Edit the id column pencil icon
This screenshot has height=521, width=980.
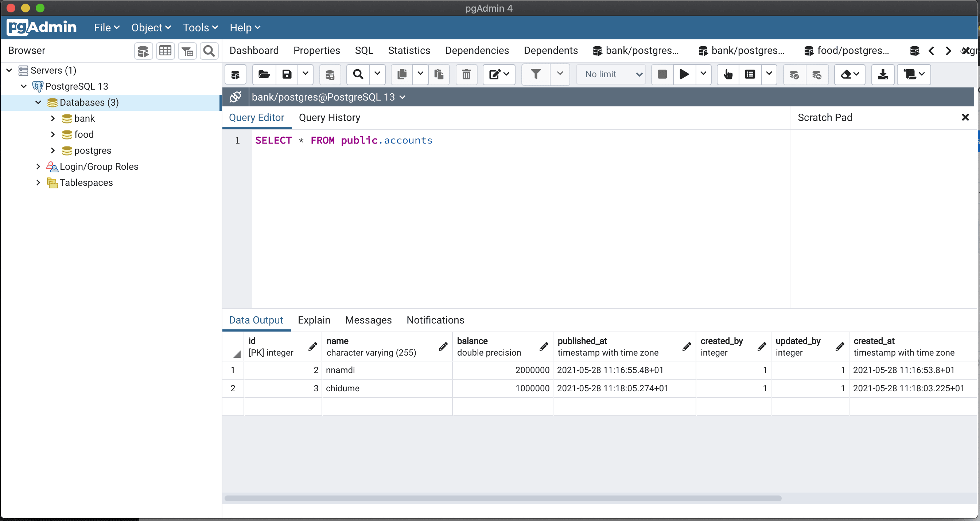(313, 346)
